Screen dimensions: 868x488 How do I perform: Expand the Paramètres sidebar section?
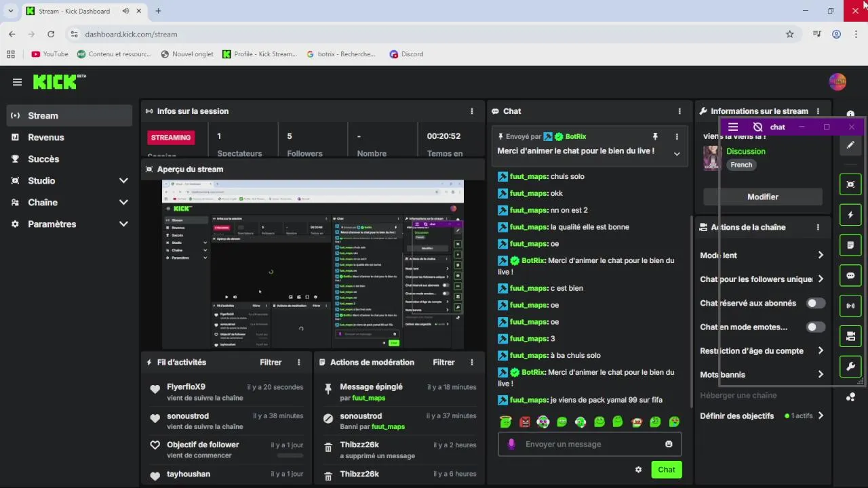123,224
